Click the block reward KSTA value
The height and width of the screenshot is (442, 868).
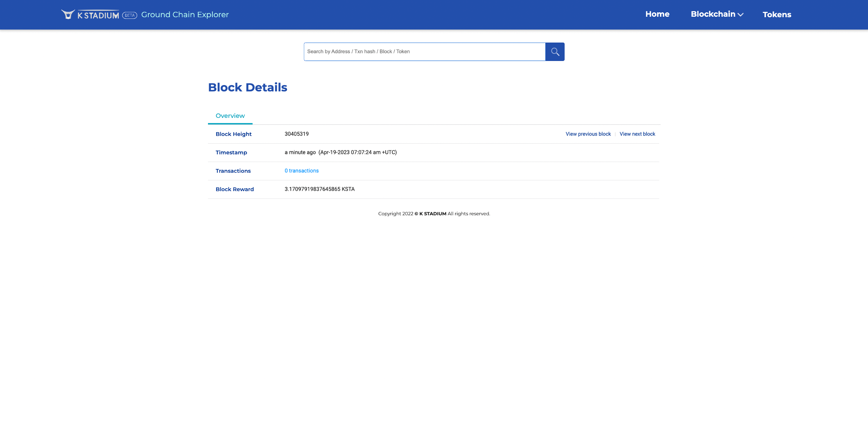coord(319,189)
